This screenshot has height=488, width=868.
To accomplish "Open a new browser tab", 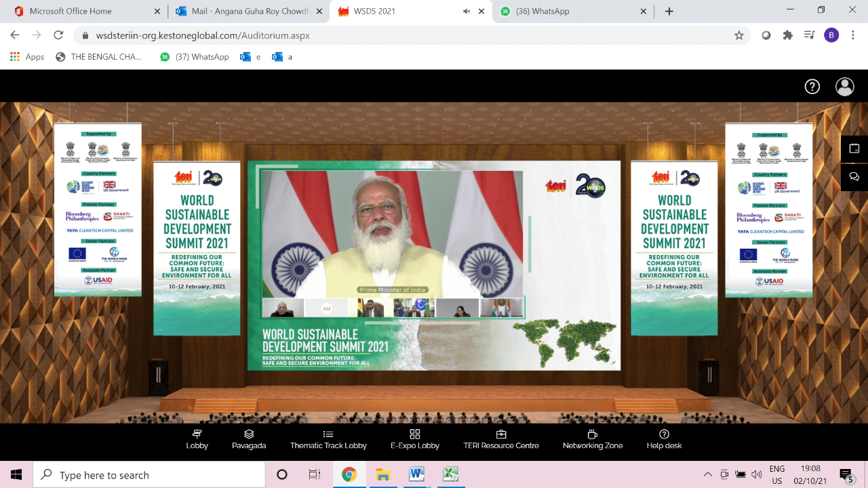I will click(669, 12).
